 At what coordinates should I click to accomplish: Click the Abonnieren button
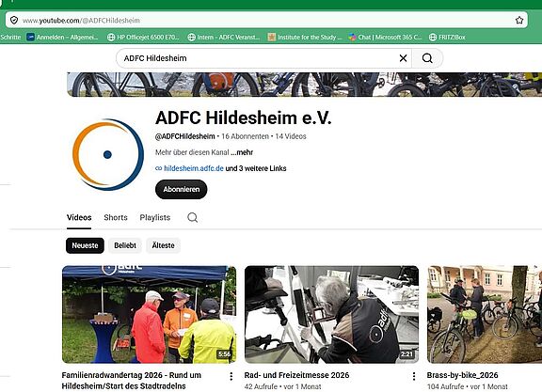tap(181, 189)
